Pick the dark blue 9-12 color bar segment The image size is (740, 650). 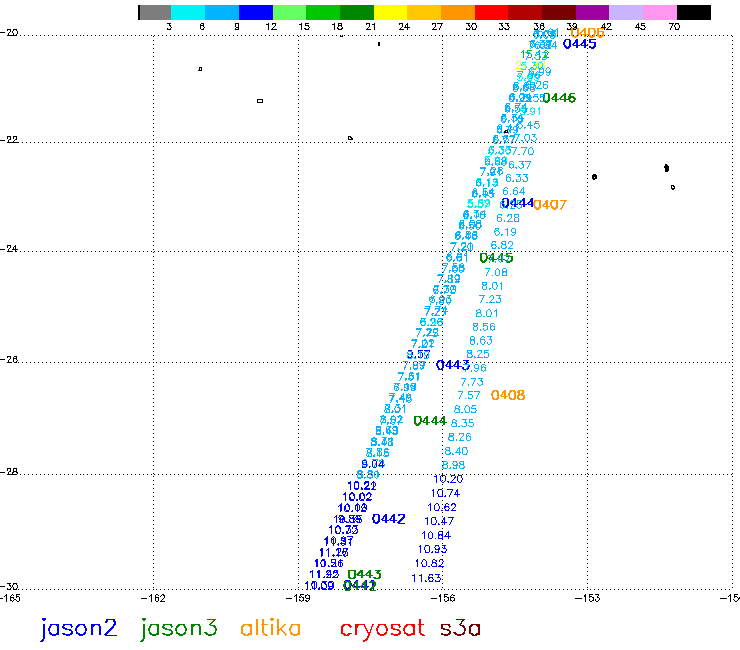pos(256,12)
